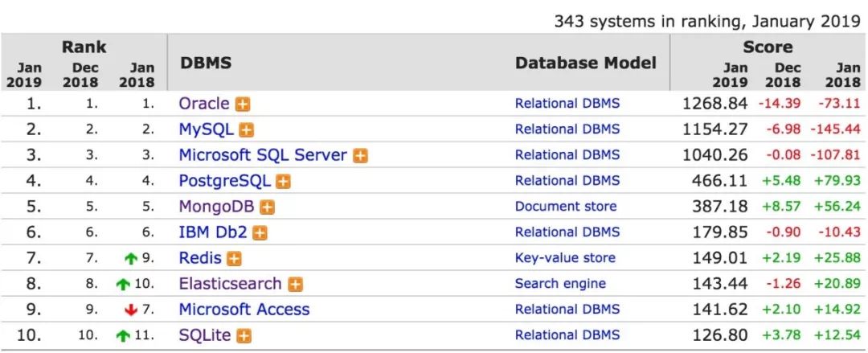Open the Elasticsearch system page
Viewport: 868px width, 353px height.
point(230,284)
